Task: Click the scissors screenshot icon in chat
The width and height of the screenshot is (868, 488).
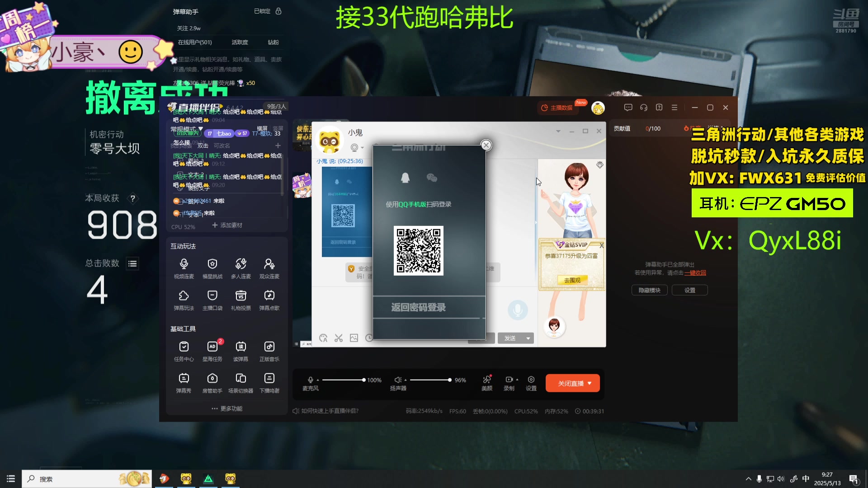Action: point(339,338)
